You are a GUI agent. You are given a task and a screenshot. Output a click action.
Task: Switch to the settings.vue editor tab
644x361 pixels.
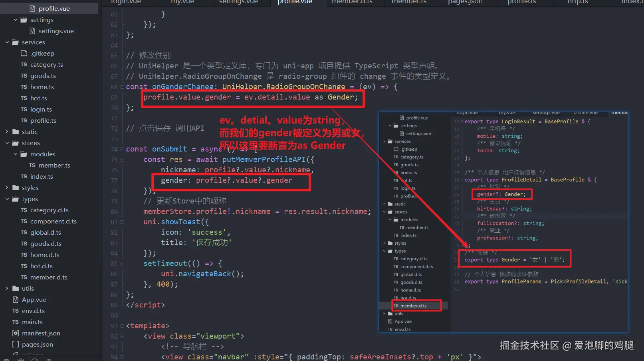click(x=238, y=2)
